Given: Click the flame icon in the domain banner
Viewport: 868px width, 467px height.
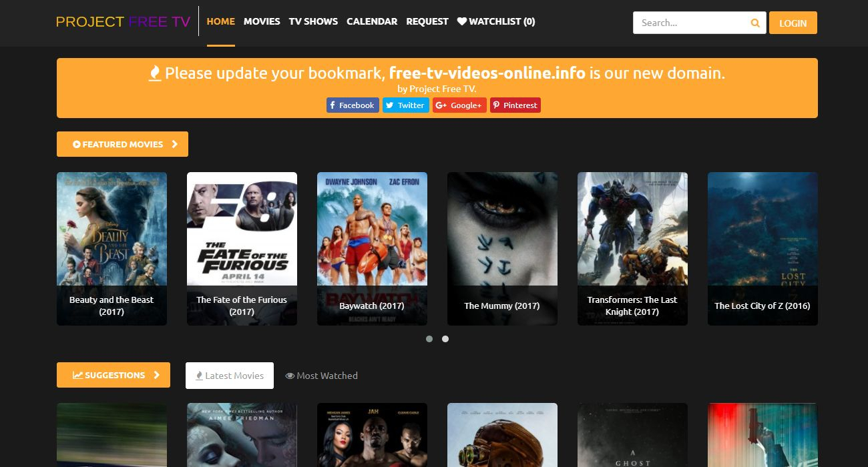Looking at the screenshot, I should [x=155, y=73].
